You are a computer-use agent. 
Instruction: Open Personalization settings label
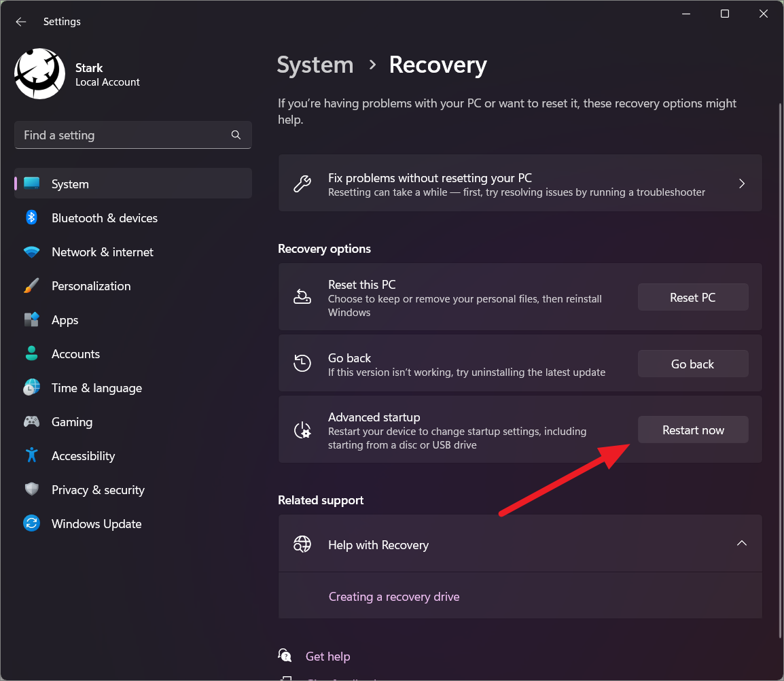click(x=91, y=286)
